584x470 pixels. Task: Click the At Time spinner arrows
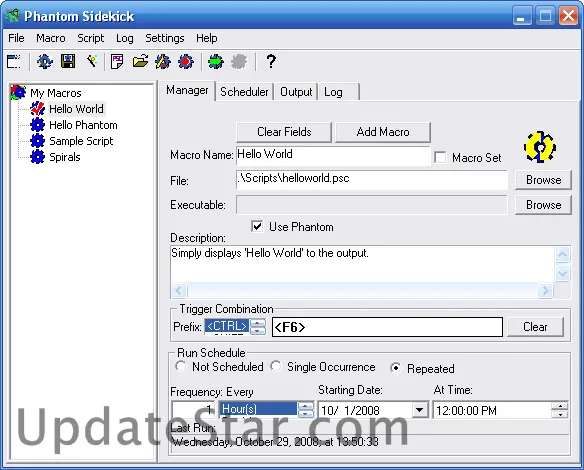(560, 410)
